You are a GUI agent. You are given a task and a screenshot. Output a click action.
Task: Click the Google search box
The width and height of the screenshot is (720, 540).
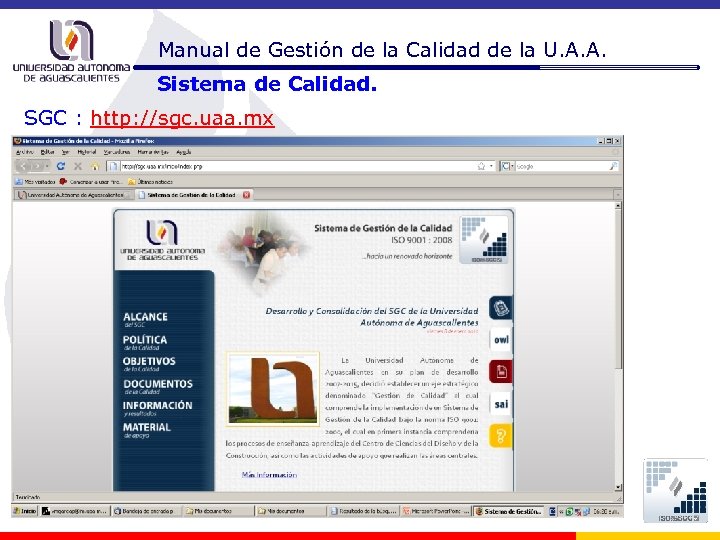pos(562,166)
